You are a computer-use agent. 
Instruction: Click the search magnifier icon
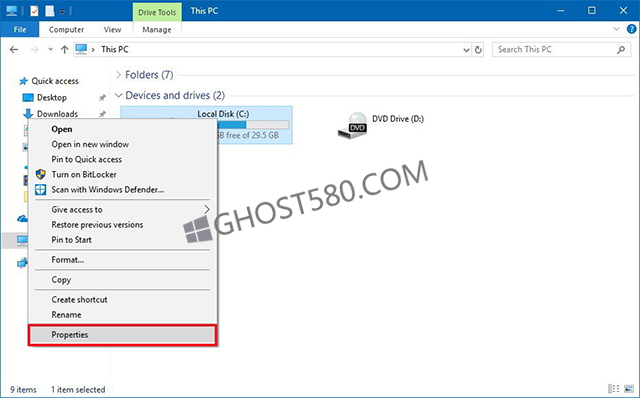(x=621, y=49)
